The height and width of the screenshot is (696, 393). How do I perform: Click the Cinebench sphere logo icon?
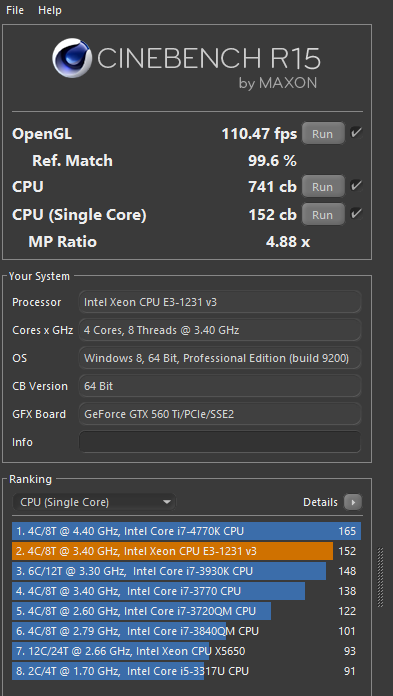pyautogui.click(x=72, y=58)
